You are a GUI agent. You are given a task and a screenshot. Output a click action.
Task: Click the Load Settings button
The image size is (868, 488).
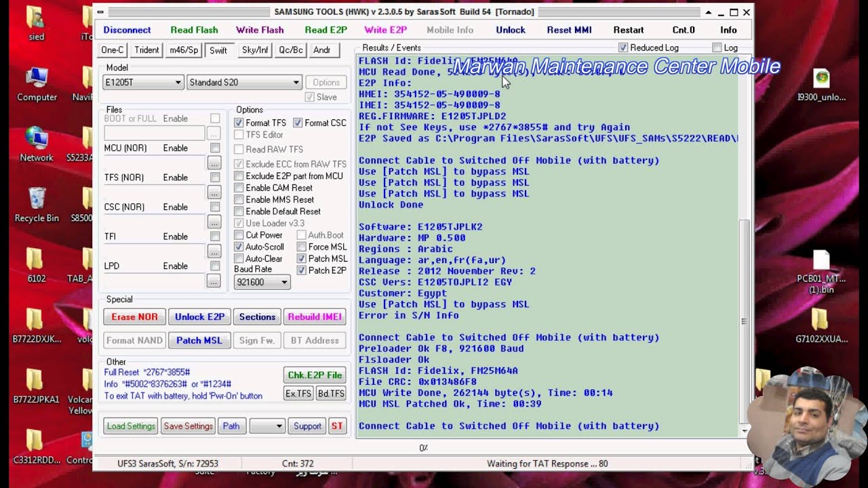click(x=131, y=426)
